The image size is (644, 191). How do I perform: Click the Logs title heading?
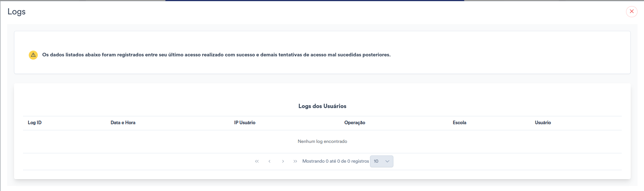[x=17, y=11]
